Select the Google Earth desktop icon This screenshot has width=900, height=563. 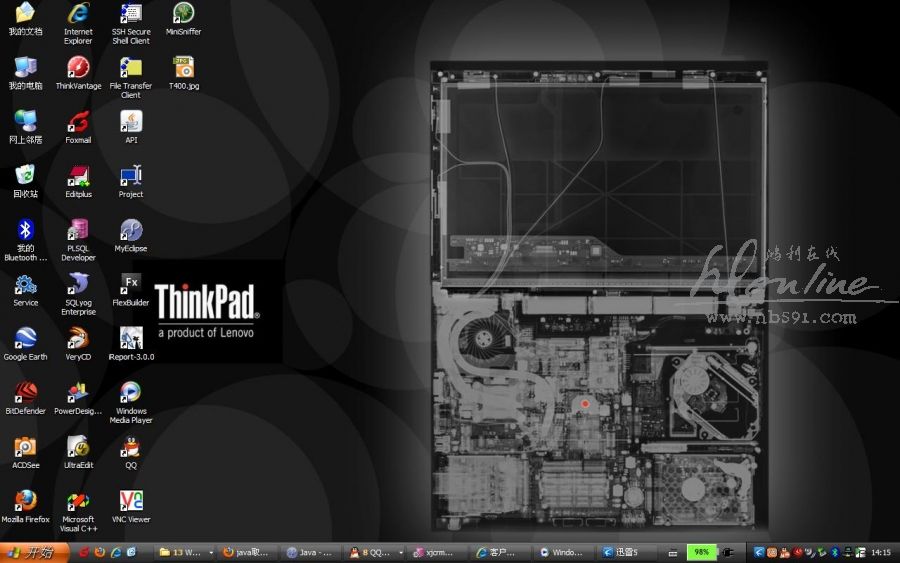[25, 340]
